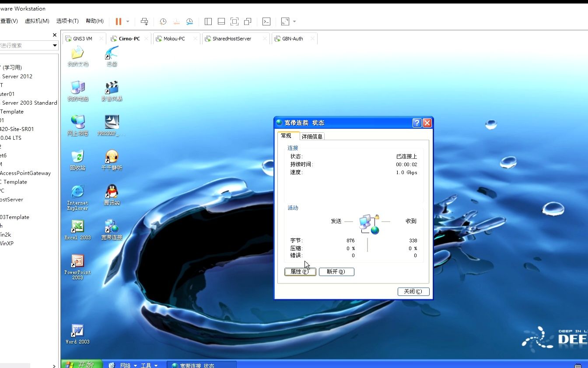Close the SharedHostServer tab

pyautogui.click(x=265, y=39)
